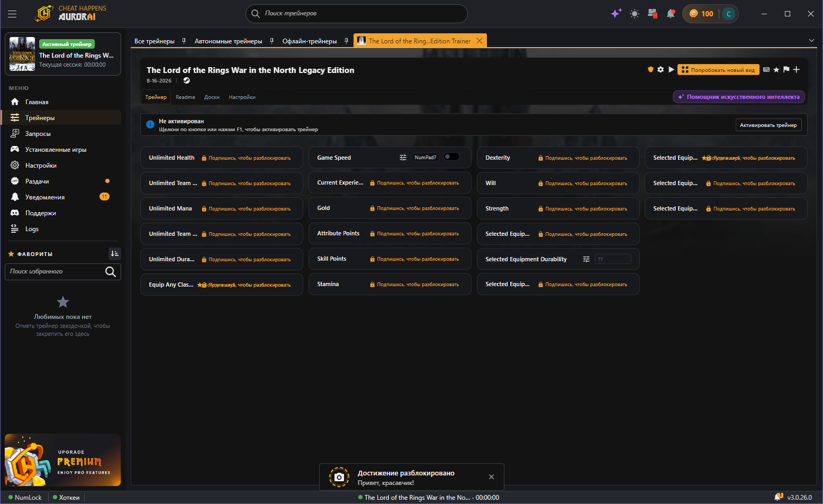Pin the 'Офлайн-трейнеры' tab
The image size is (823, 504).
[346, 41]
